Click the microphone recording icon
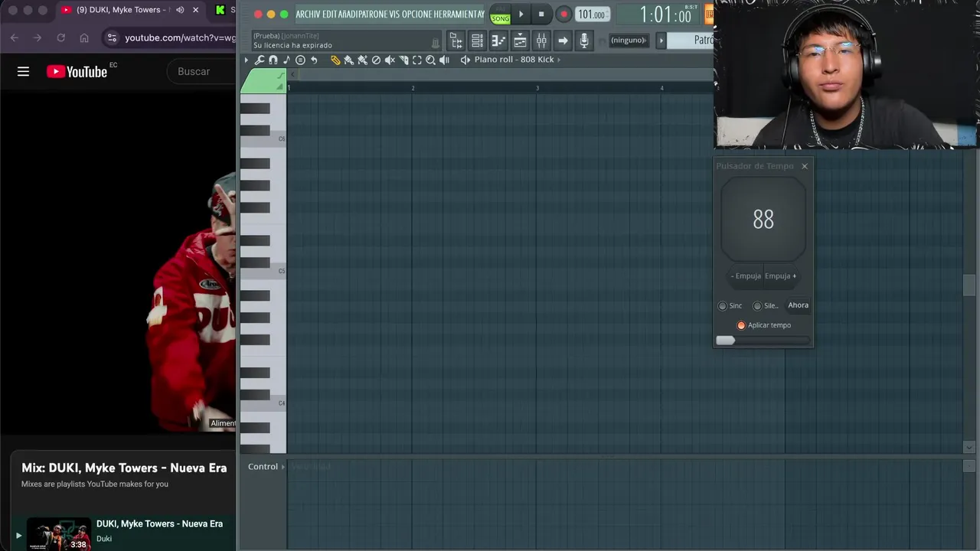This screenshot has width=980, height=551. 584,41
